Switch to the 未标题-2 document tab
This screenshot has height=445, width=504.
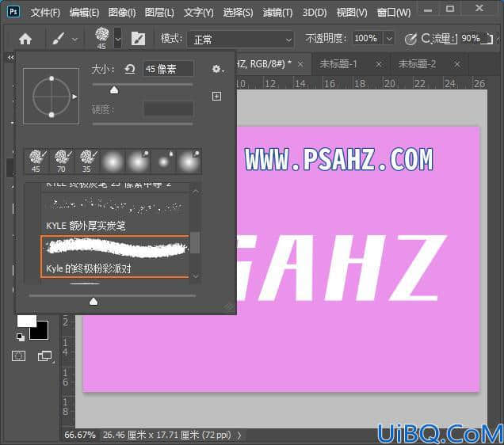(x=417, y=64)
